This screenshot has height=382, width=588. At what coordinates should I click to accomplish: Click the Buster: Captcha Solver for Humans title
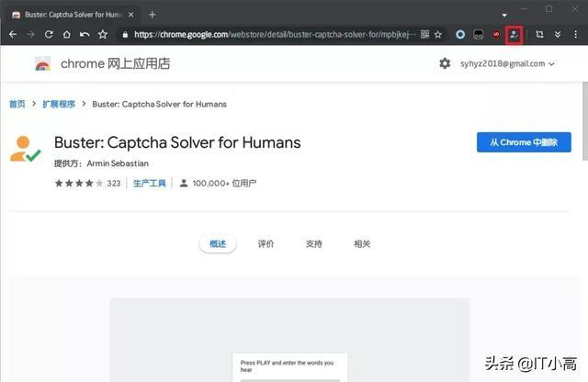point(177,142)
